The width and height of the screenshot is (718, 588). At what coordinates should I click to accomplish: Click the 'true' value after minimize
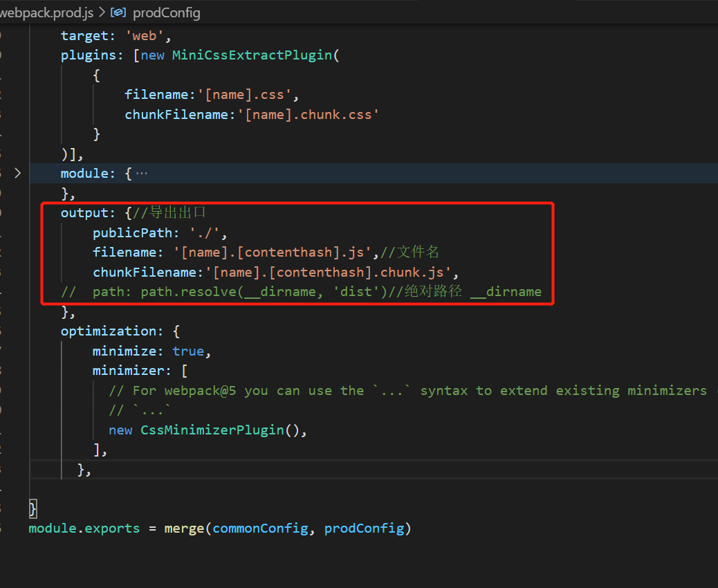(x=188, y=351)
